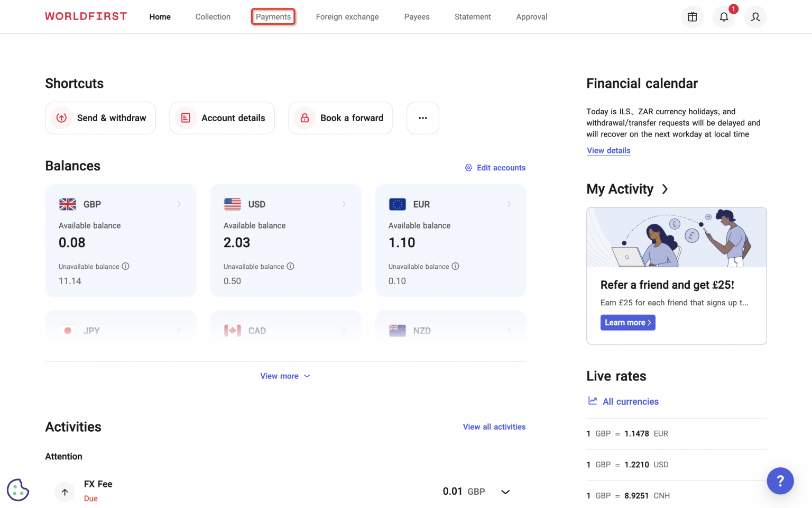
Task: Open the help question mark bubble
Action: coord(780,480)
